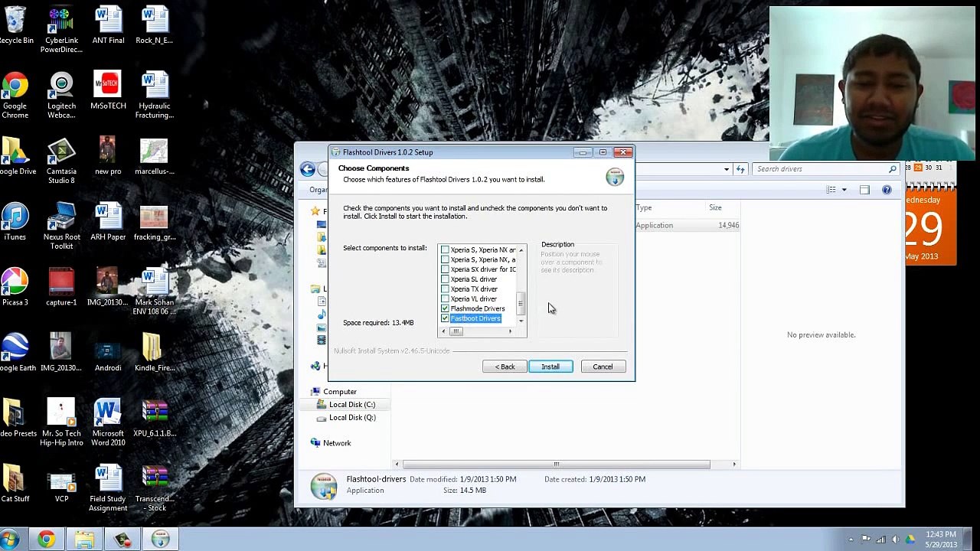Select the ANT Final Word document
This screenshot has width=980, height=551.
[x=108, y=26]
